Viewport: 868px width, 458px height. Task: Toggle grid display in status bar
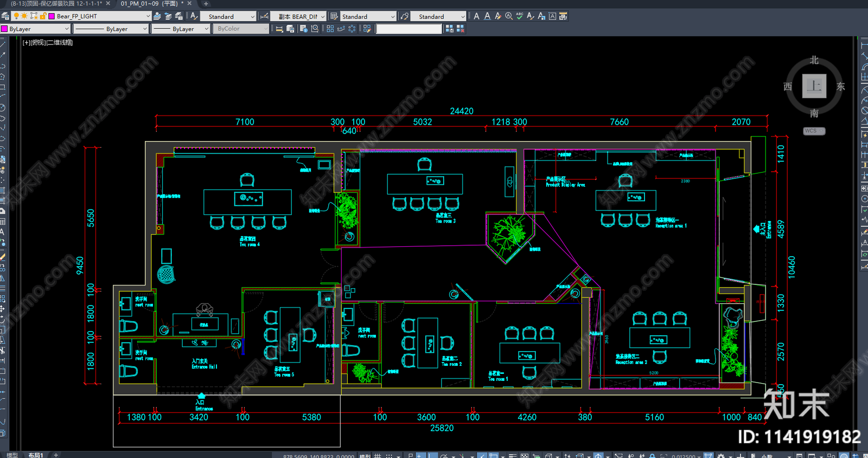tap(378, 455)
